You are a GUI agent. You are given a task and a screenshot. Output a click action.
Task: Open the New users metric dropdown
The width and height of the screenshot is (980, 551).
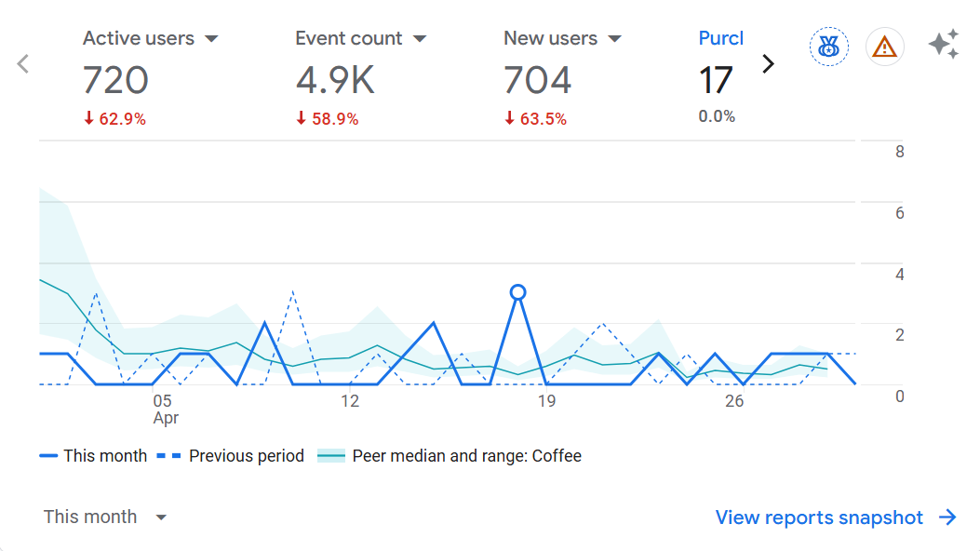[x=615, y=38]
